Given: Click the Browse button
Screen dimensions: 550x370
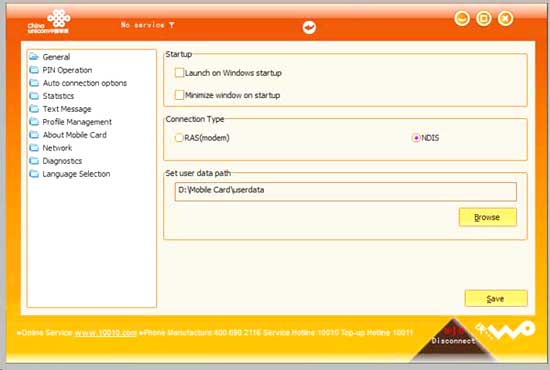Looking at the screenshot, I should coord(488,217).
